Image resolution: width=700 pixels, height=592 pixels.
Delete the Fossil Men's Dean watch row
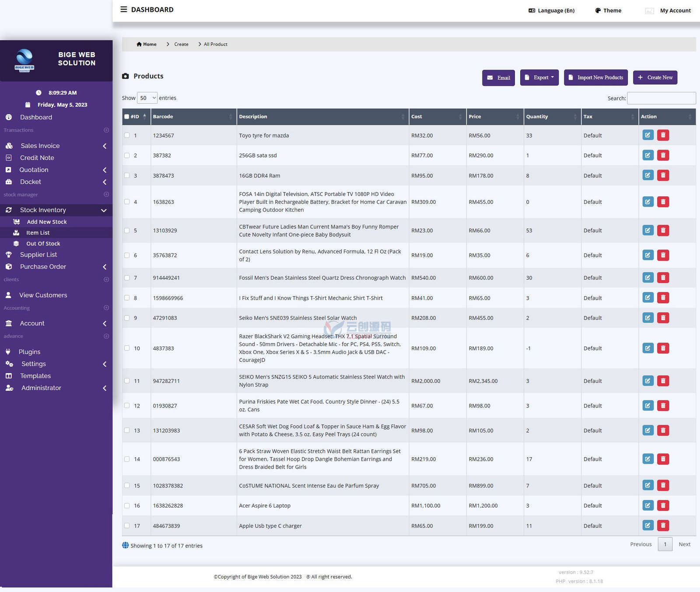pyautogui.click(x=663, y=277)
